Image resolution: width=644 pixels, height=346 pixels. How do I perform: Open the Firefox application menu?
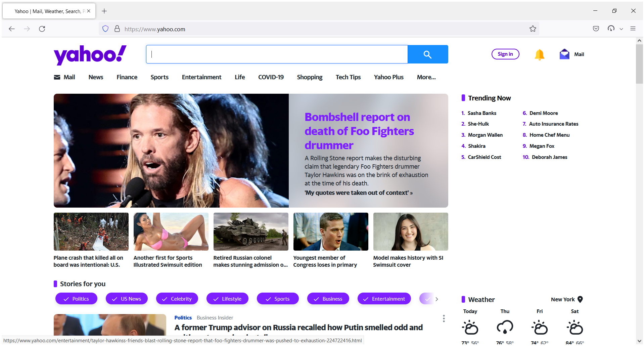click(634, 29)
